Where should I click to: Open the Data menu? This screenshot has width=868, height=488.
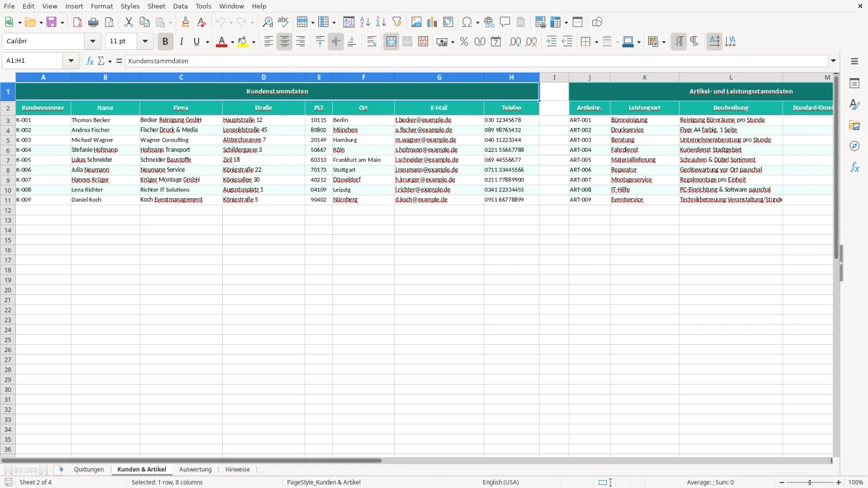click(x=180, y=6)
